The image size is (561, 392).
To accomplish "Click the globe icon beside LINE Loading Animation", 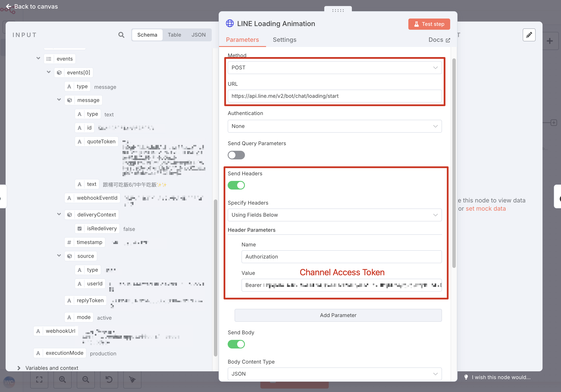I will coord(230,23).
